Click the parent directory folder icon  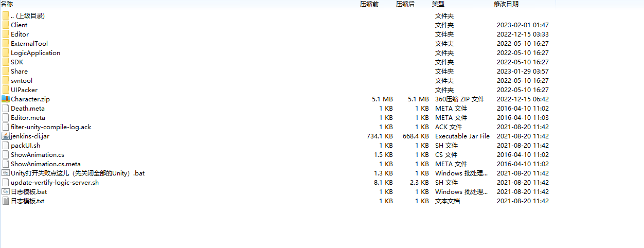[6, 16]
